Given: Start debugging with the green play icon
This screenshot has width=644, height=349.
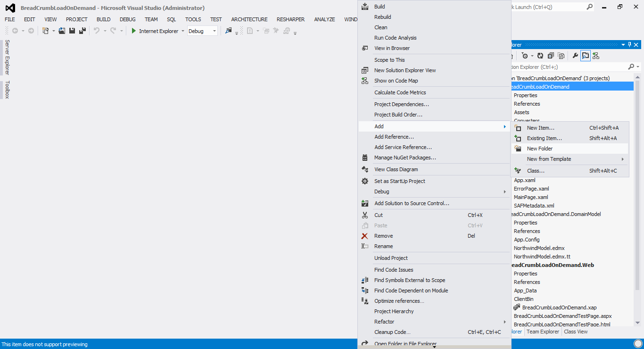Looking at the screenshot, I should pyautogui.click(x=134, y=31).
